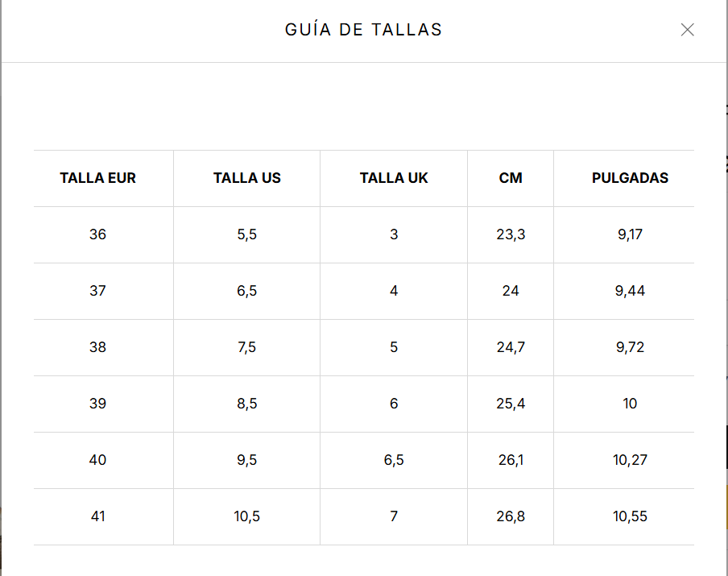Click the PULGADAS column header

click(x=630, y=178)
